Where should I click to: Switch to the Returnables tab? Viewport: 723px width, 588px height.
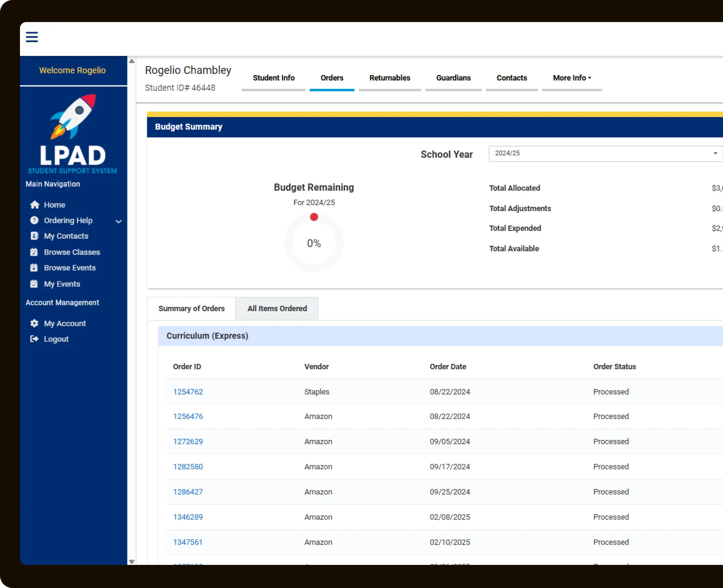390,78
